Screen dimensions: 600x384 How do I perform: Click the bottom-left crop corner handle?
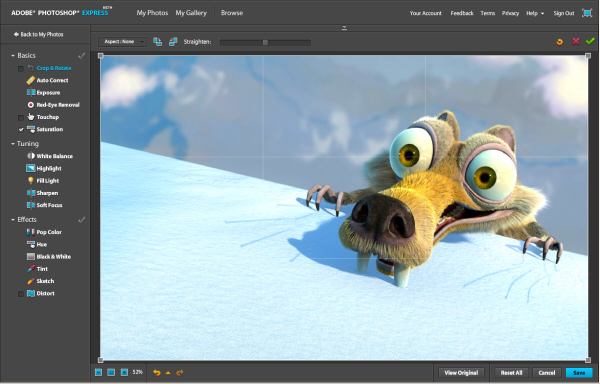pyautogui.click(x=101, y=360)
